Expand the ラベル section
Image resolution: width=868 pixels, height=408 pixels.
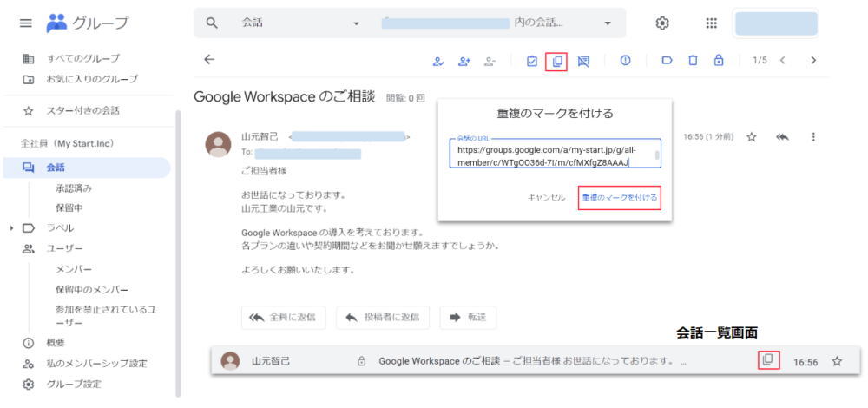11,228
